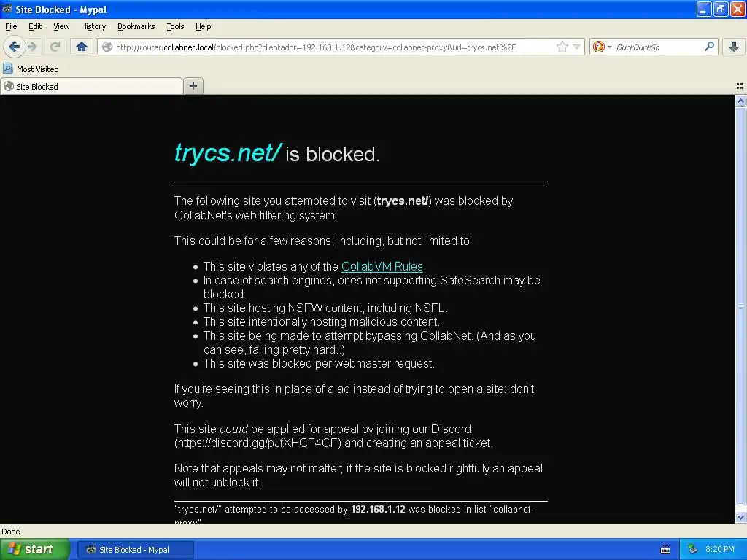This screenshot has height=560, width=747.
Task: Click the page's vertical scrollbar thumb
Action: coord(740,306)
